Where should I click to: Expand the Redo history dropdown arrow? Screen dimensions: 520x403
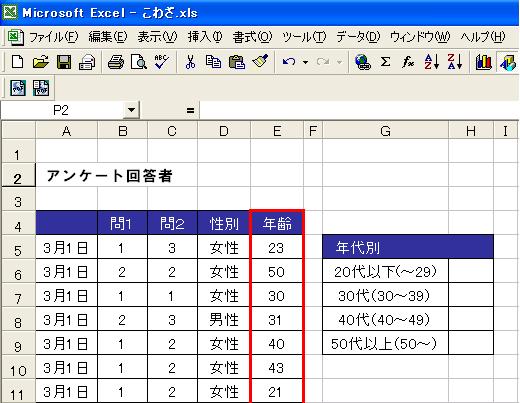click(x=339, y=62)
